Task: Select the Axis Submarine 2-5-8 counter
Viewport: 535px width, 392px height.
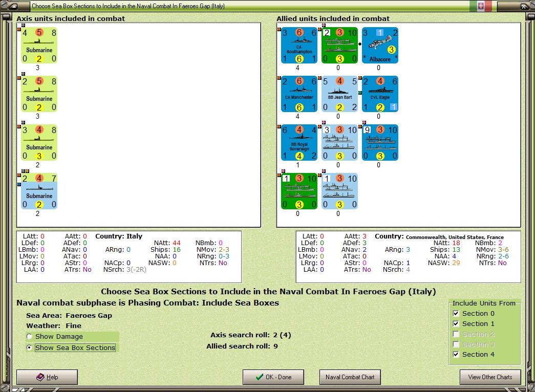Action: pos(39,94)
